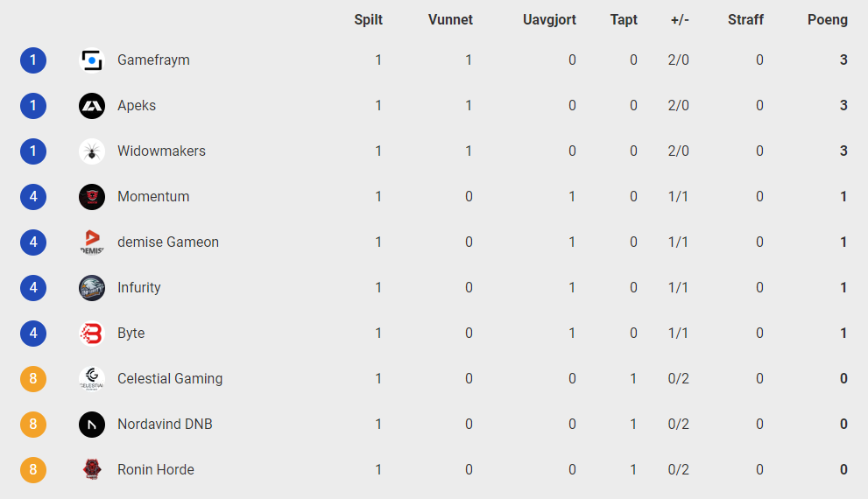Select the Celestial Gaming logo
The image size is (868, 499).
(x=92, y=379)
